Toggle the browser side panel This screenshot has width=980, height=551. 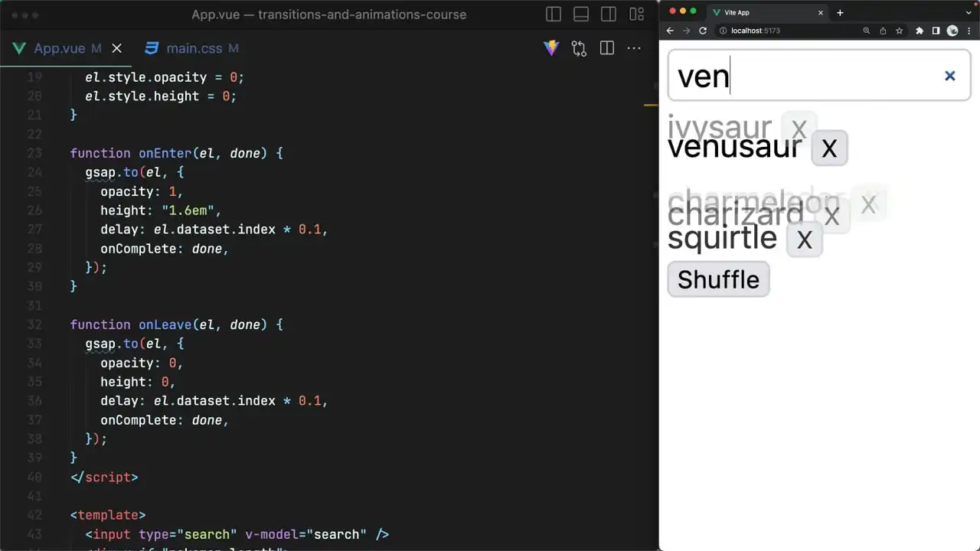click(x=936, y=31)
